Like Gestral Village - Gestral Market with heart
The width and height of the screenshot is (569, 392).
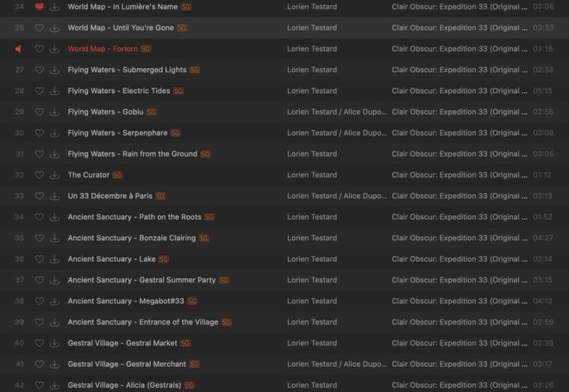(39, 343)
